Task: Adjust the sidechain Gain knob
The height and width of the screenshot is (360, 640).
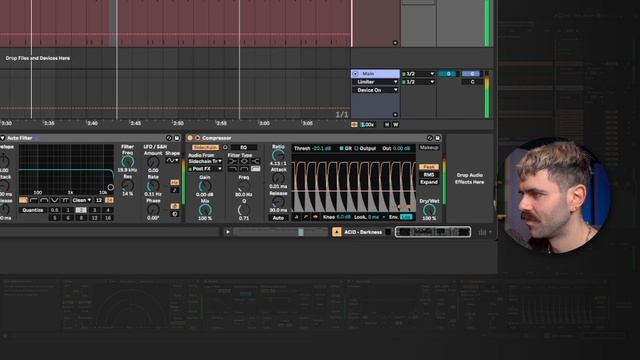Action: coord(205,187)
